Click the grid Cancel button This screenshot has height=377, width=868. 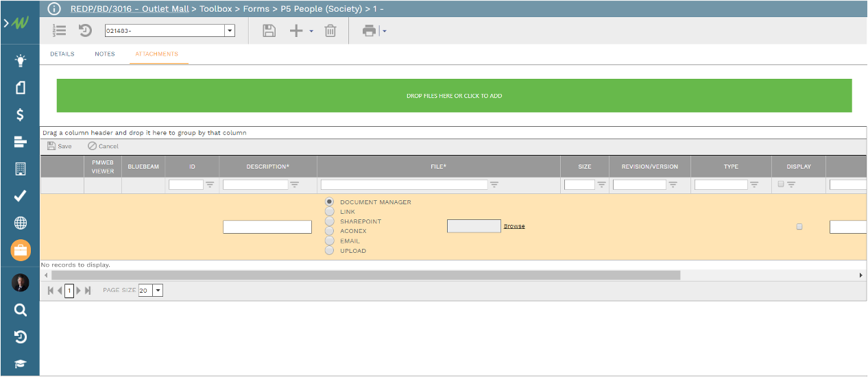click(x=103, y=146)
